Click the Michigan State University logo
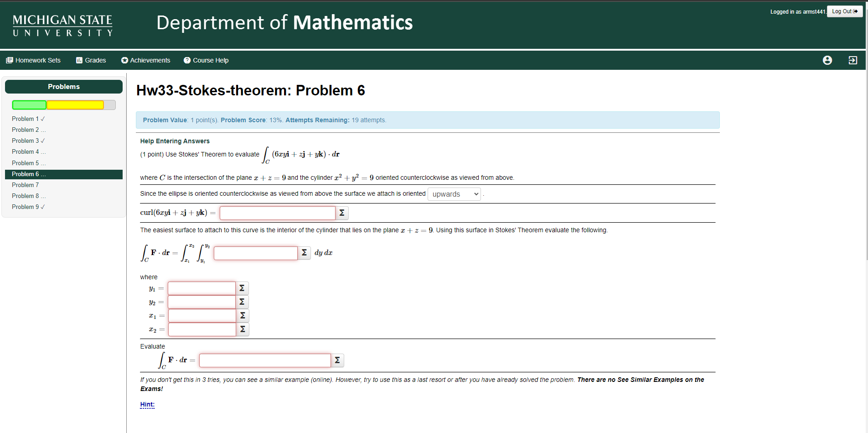The height and width of the screenshot is (433, 868). tap(62, 26)
